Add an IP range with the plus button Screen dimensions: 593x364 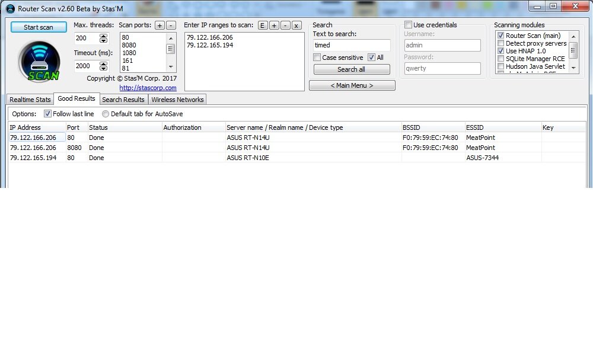pyautogui.click(x=274, y=25)
